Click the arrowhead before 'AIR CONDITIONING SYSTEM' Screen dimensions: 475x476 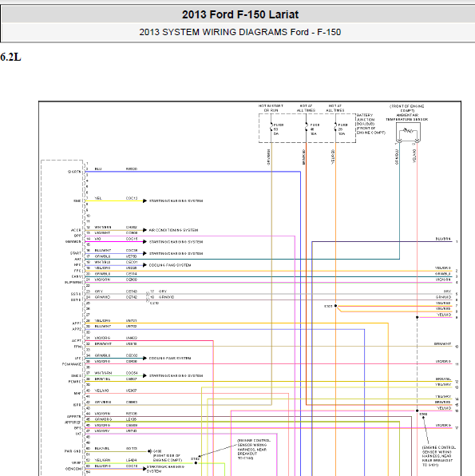144,230
